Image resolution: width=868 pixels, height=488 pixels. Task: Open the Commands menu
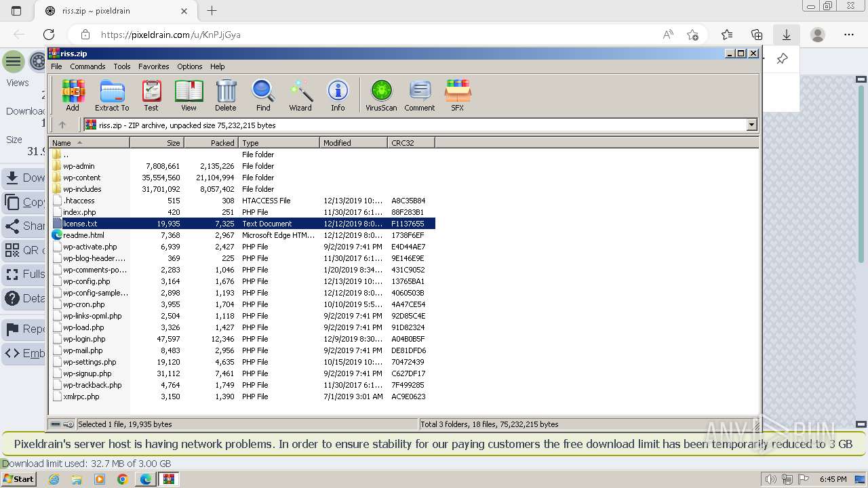point(87,66)
